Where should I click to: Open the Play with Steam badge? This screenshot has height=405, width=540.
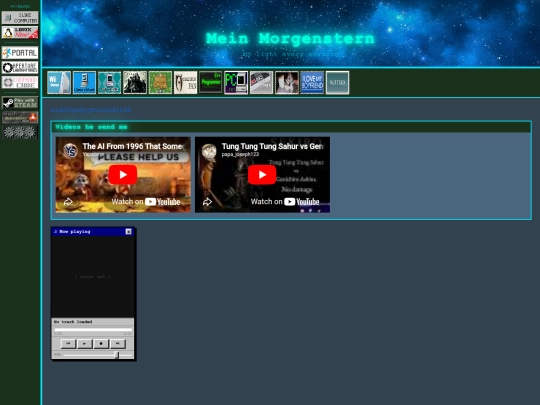pos(20,103)
